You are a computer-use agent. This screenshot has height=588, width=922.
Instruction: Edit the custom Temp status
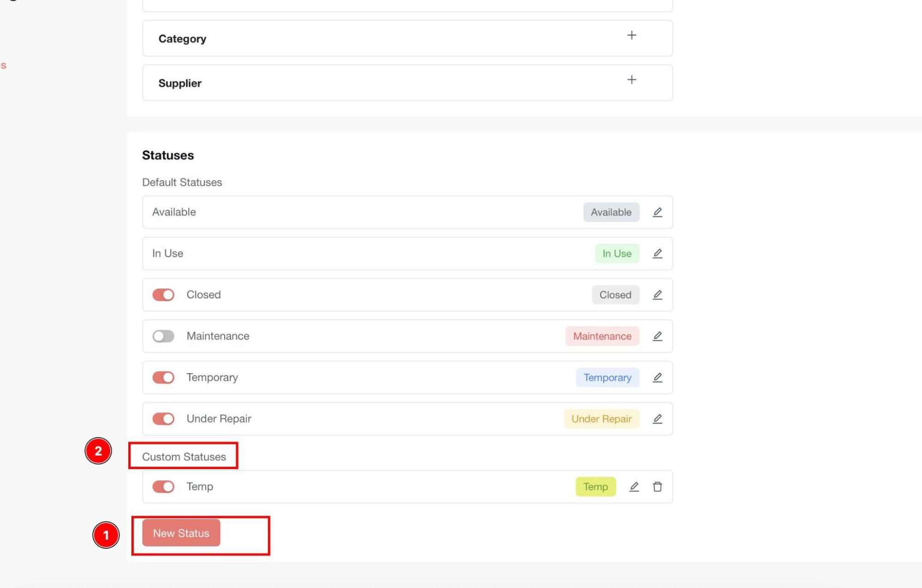pos(634,487)
